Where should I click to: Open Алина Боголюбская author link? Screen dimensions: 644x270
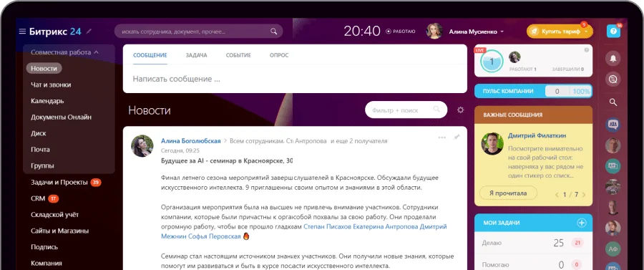pyautogui.click(x=190, y=141)
